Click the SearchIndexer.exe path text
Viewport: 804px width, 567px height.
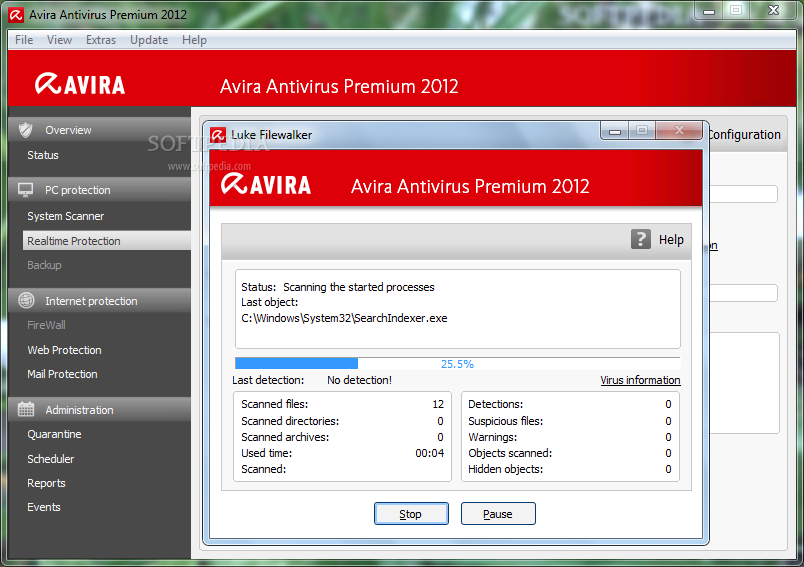tap(344, 318)
